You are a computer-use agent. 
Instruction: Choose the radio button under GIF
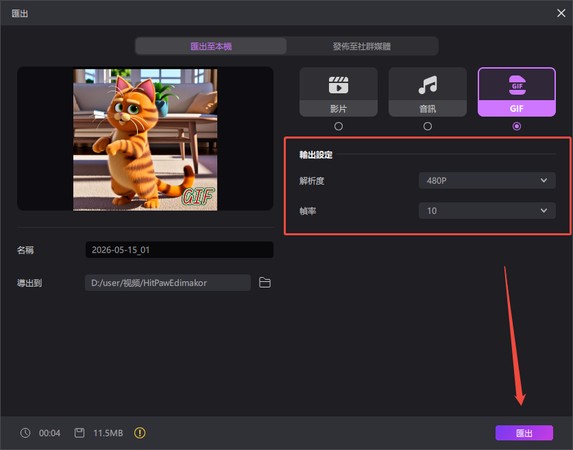pos(517,126)
